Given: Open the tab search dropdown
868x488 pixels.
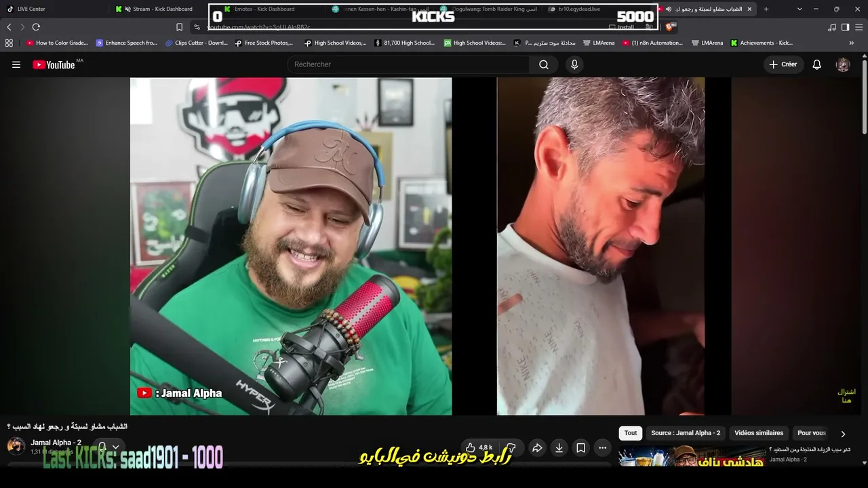Looking at the screenshot, I should 800,9.
